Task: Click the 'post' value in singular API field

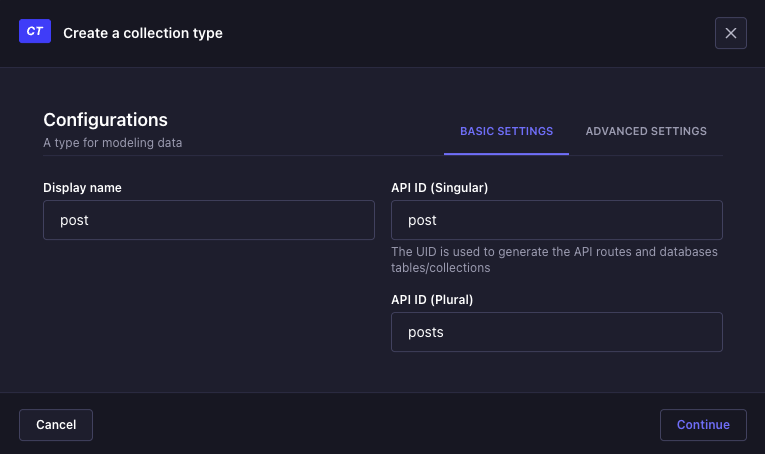Action: point(423,220)
